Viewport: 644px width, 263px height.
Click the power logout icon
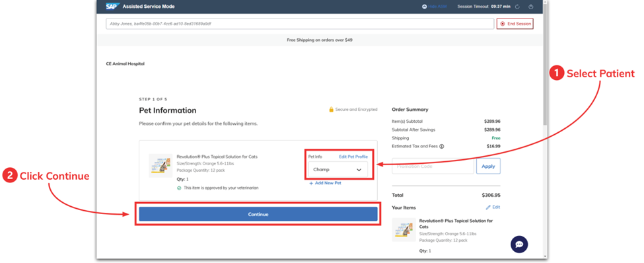530,7
